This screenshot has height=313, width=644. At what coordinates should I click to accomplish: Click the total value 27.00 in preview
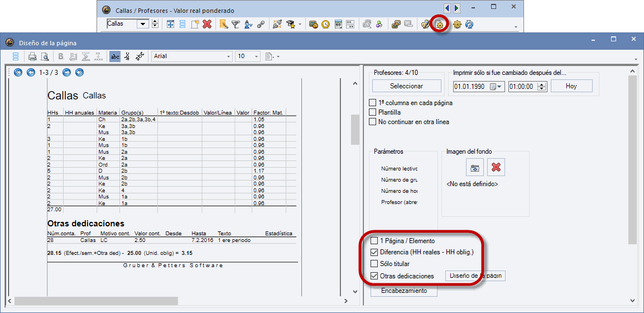coord(54,210)
